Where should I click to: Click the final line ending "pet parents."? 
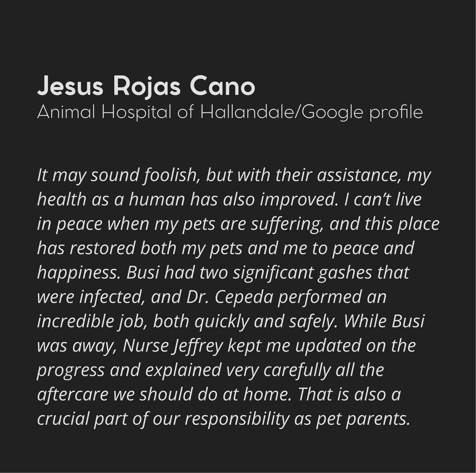click(224, 419)
